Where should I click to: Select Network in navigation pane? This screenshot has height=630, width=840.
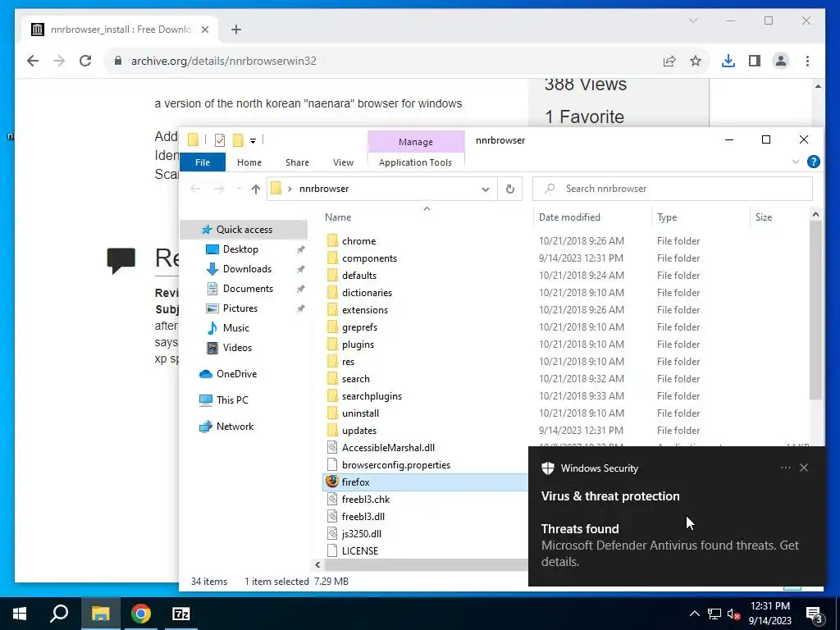(x=235, y=427)
